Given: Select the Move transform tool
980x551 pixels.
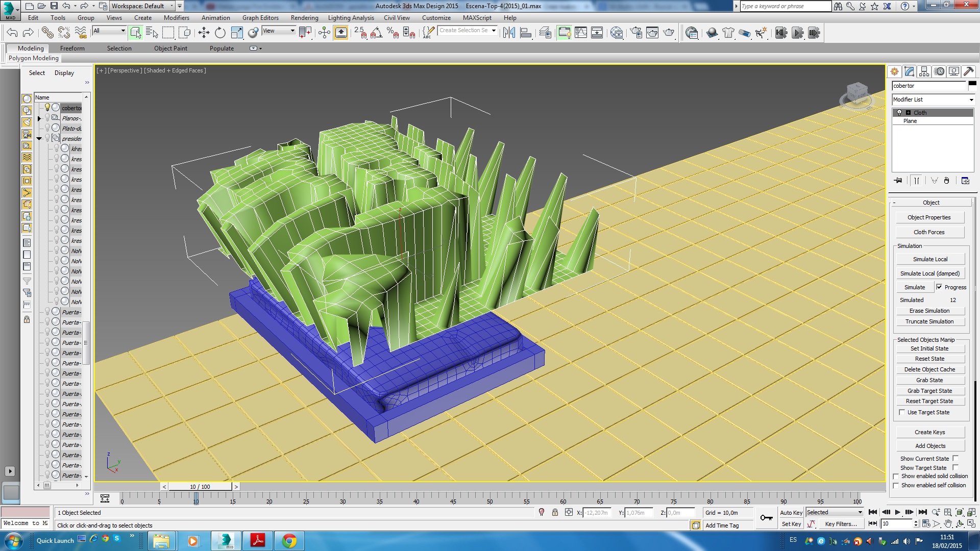Looking at the screenshot, I should [x=204, y=33].
